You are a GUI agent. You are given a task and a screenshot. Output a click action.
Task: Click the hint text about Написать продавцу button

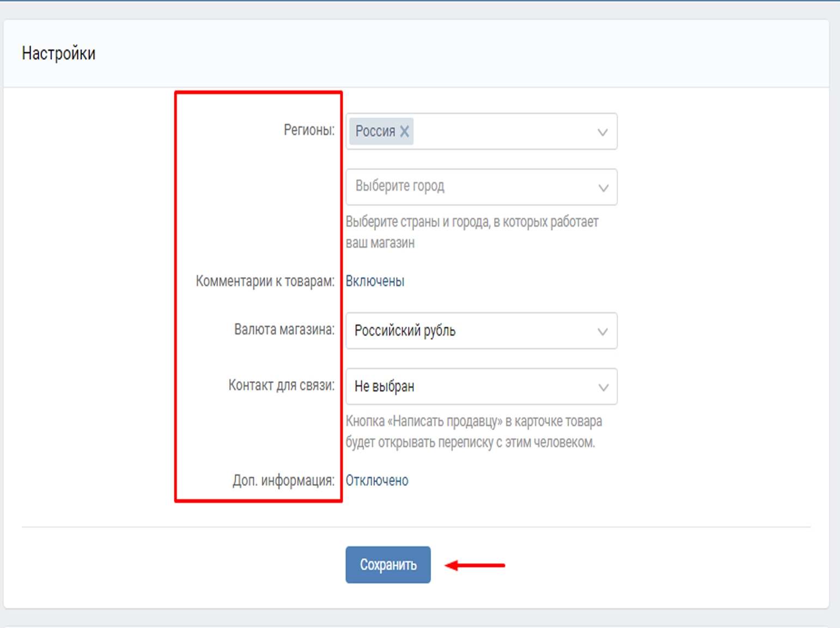click(x=473, y=431)
